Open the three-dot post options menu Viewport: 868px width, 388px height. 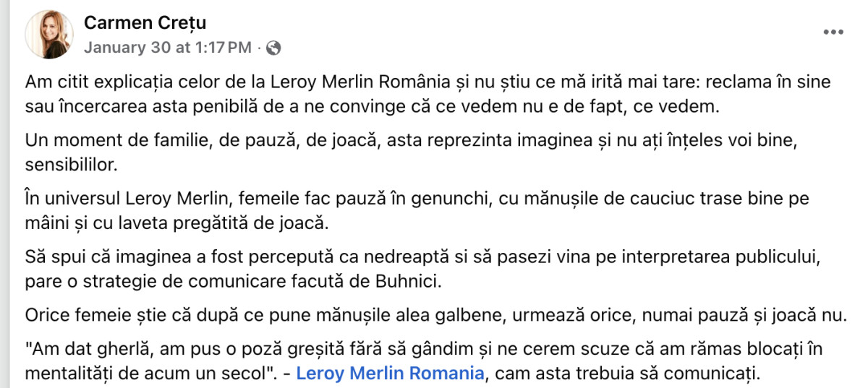(x=833, y=33)
